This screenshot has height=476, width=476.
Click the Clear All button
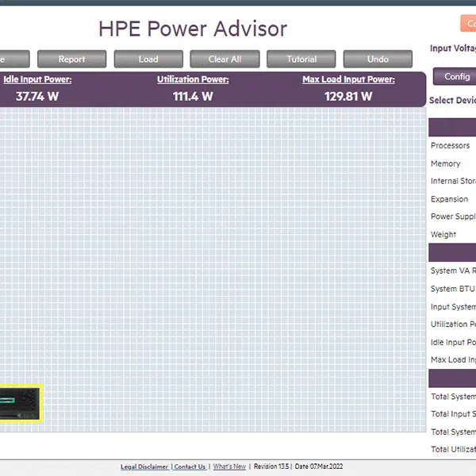(x=225, y=59)
